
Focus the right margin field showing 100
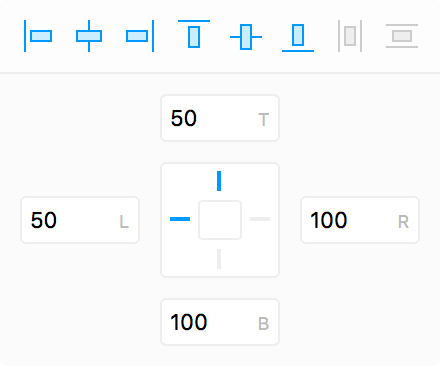coord(360,220)
